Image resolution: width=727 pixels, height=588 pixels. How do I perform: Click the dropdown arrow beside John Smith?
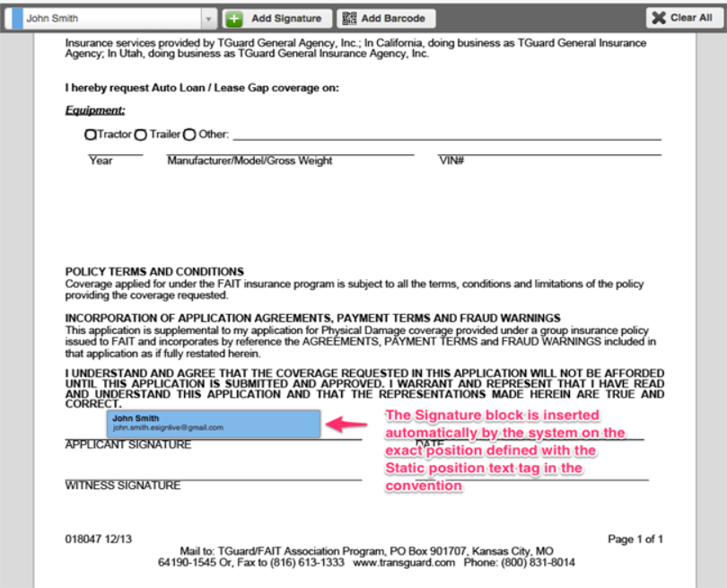[209, 18]
